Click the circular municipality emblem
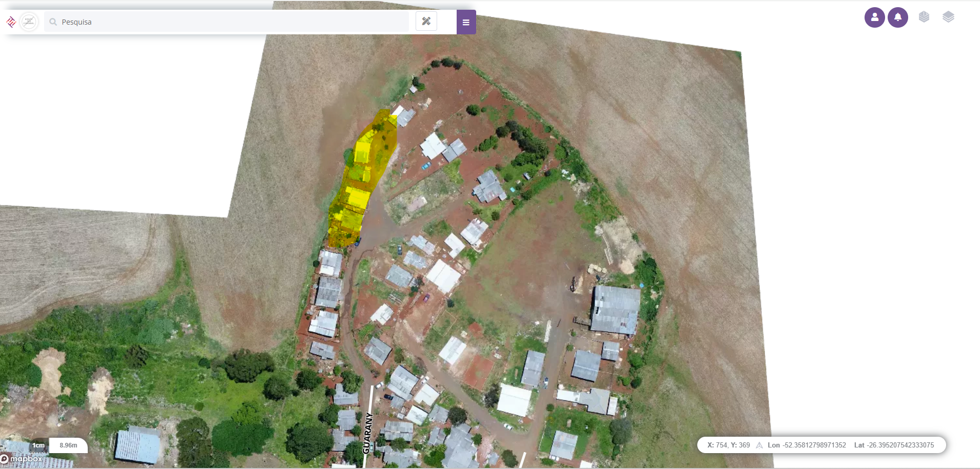 [x=29, y=22]
